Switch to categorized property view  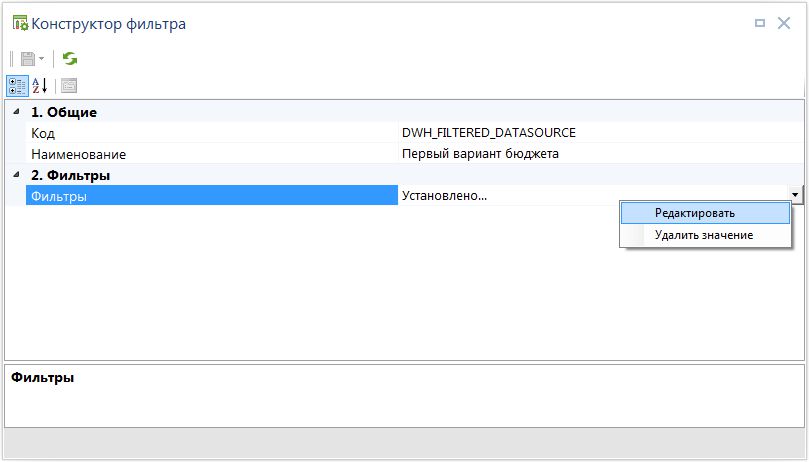tap(17, 86)
